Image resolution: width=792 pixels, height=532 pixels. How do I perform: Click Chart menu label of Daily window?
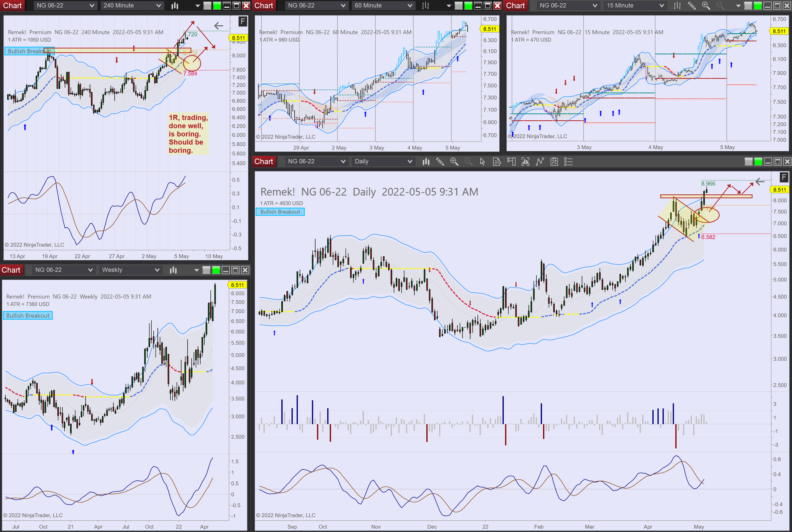pyautogui.click(x=264, y=161)
